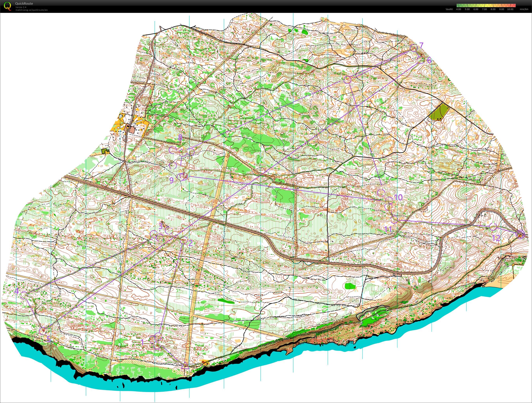Click control circle number 12

click(493, 227)
